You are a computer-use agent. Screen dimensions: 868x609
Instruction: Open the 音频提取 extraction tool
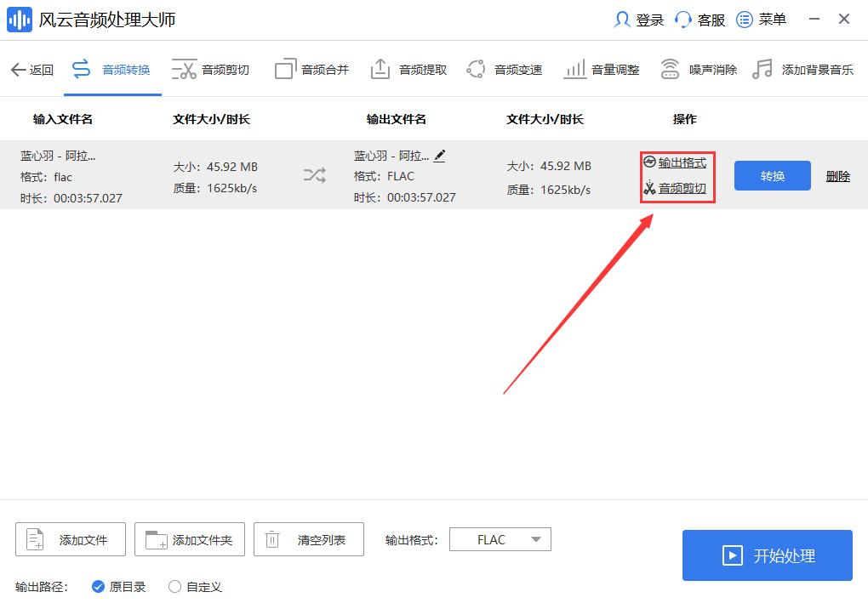click(x=408, y=69)
